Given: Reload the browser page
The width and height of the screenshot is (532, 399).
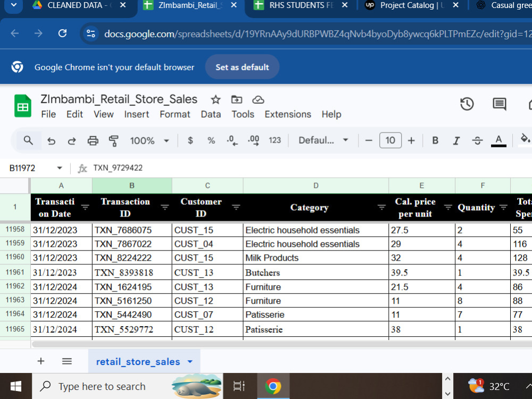Looking at the screenshot, I should (62, 33).
